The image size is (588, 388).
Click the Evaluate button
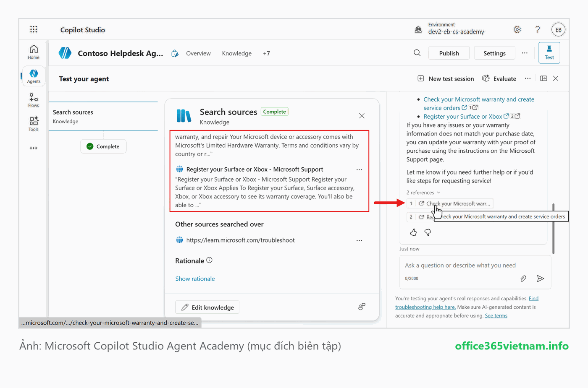(x=499, y=78)
